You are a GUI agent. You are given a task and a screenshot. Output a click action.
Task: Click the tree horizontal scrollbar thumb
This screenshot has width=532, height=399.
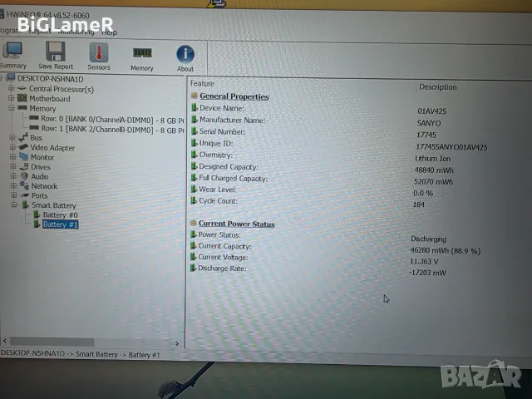coord(52,342)
